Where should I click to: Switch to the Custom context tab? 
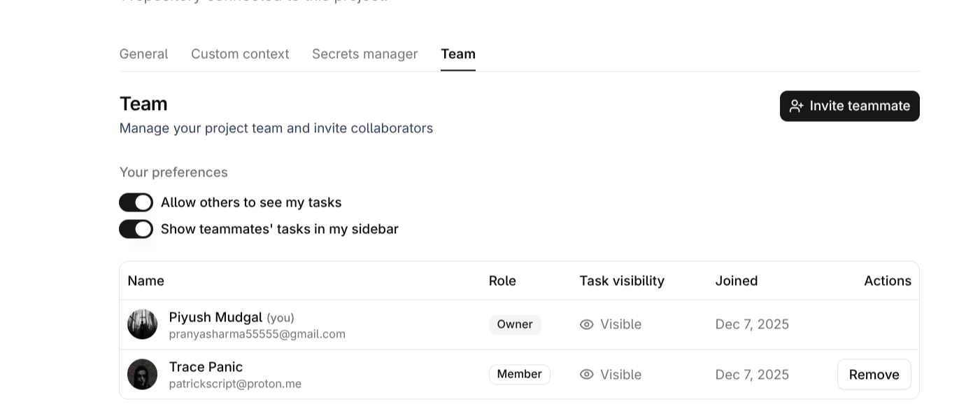point(240,54)
